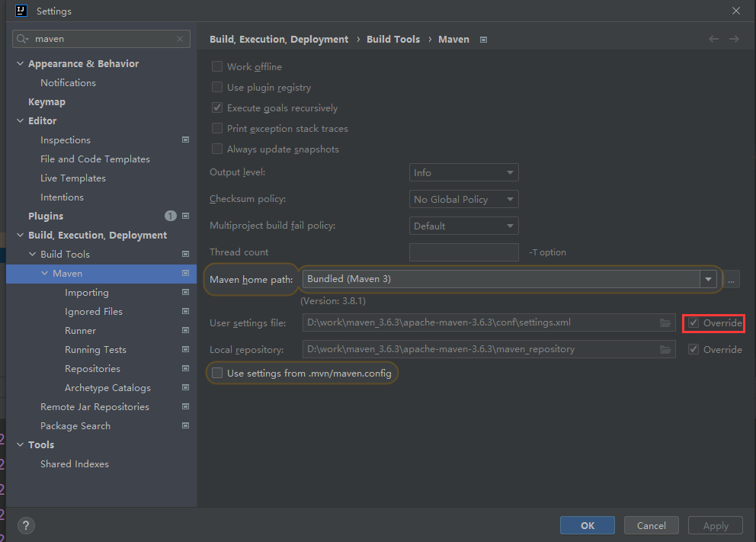The image size is (756, 542).
Task: Click the project icon beside Package Search
Action: 185,426
